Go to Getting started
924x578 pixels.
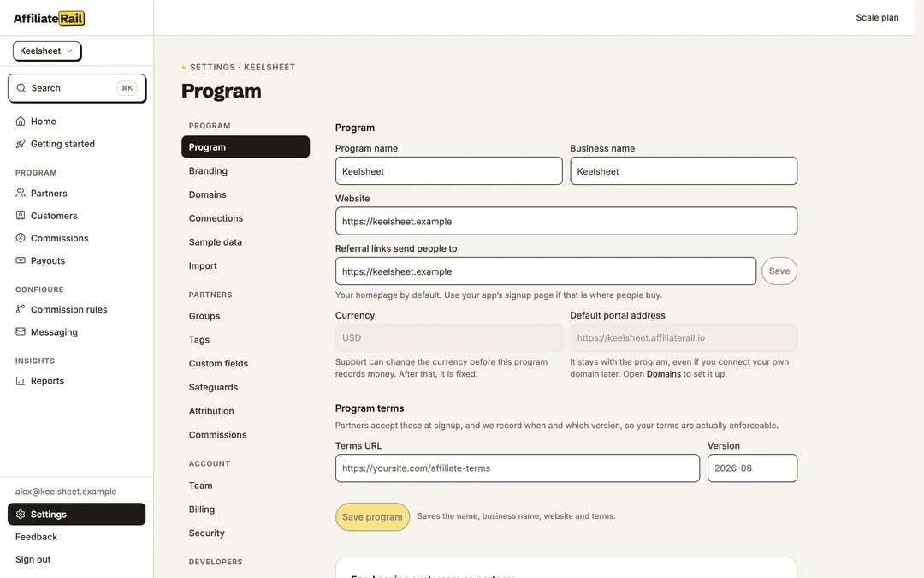(77, 144)
